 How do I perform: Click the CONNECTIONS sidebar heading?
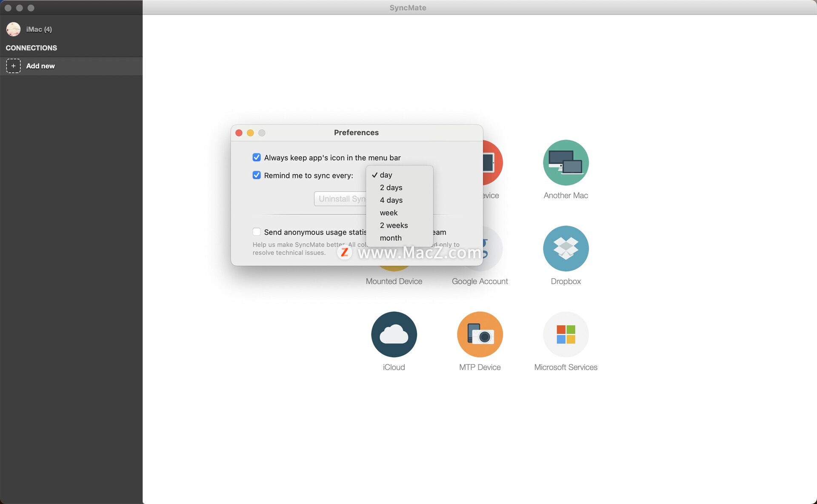(x=31, y=48)
